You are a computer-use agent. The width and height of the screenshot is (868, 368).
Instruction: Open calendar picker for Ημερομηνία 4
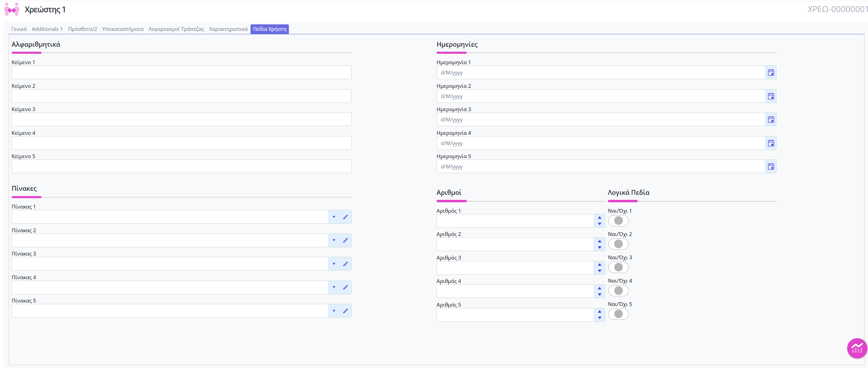point(771,143)
